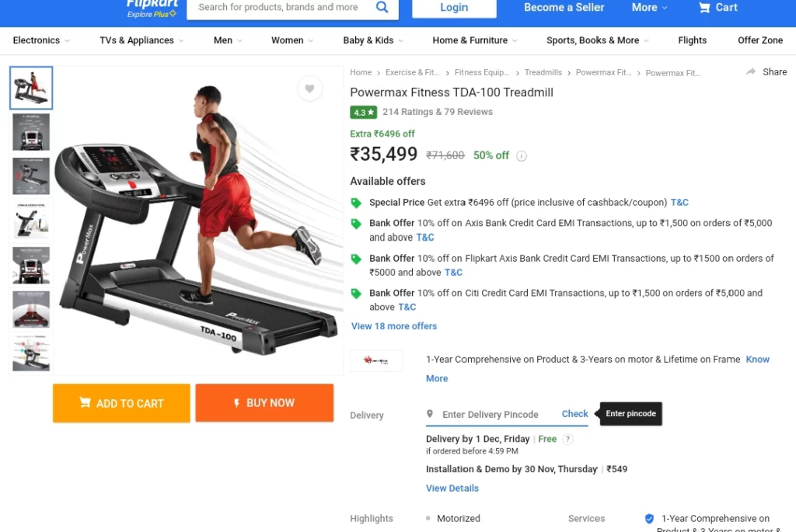The image size is (796, 532).
Task: Click the search magnifier icon
Action: (382, 7)
